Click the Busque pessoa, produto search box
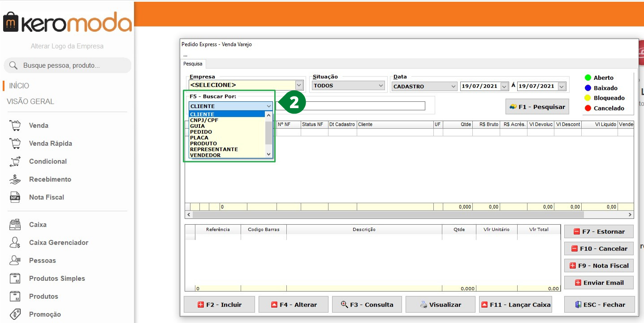 [x=67, y=65]
